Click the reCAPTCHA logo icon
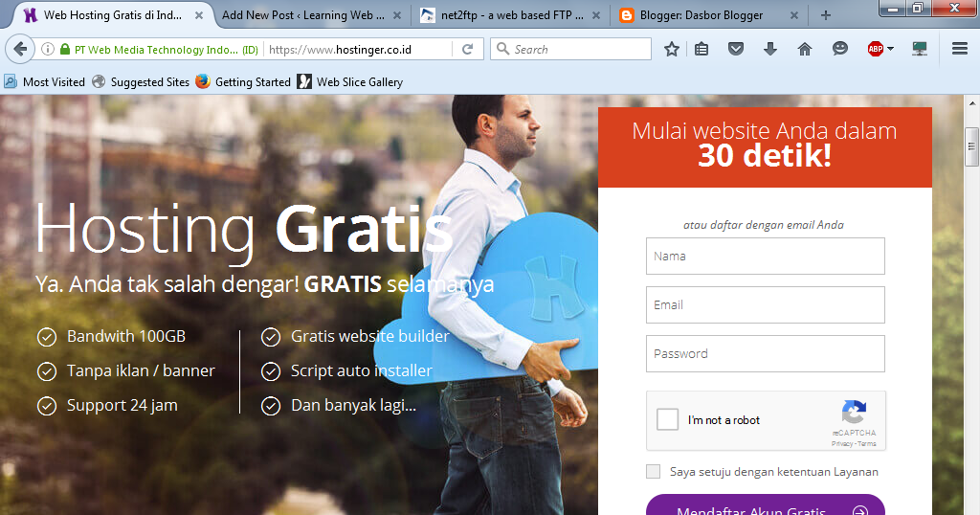The width and height of the screenshot is (980, 515). 854,412
